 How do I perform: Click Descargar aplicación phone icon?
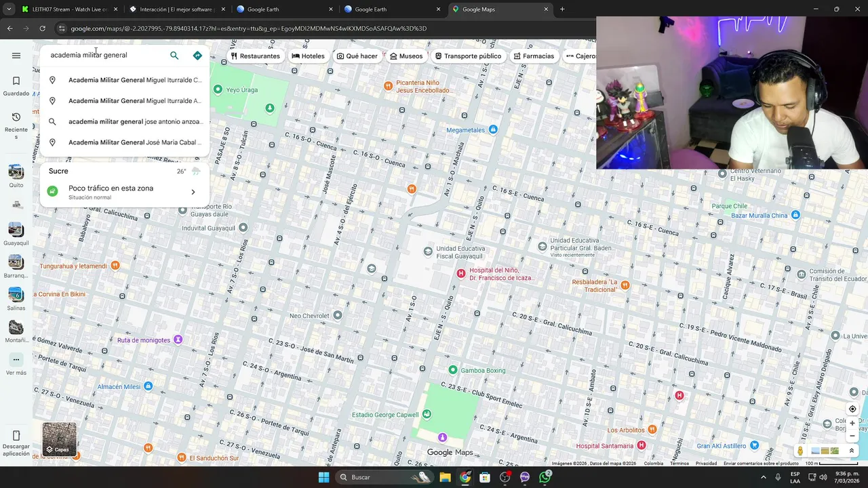(x=16, y=436)
